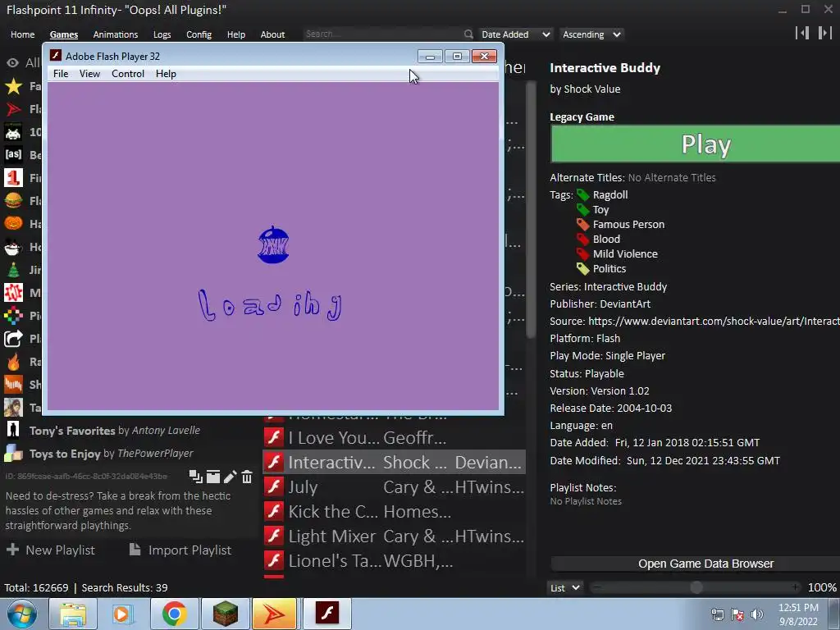This screenshot has height=630, width=840.
Task: Click the zoom scale slider handle
Action: (696, 587)
